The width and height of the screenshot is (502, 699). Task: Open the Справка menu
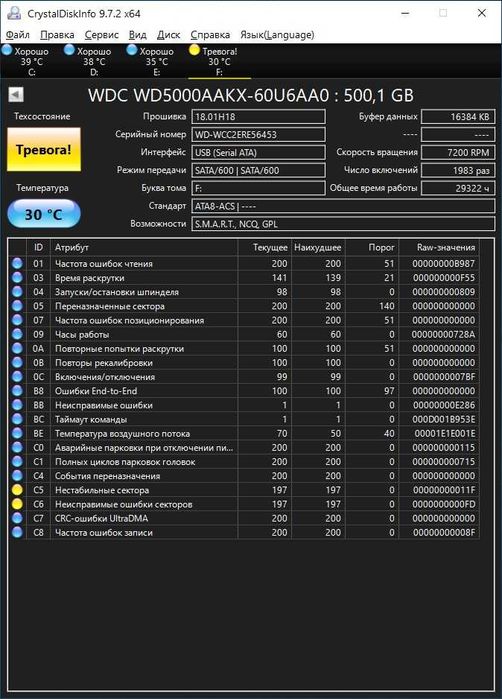(210, 35)
